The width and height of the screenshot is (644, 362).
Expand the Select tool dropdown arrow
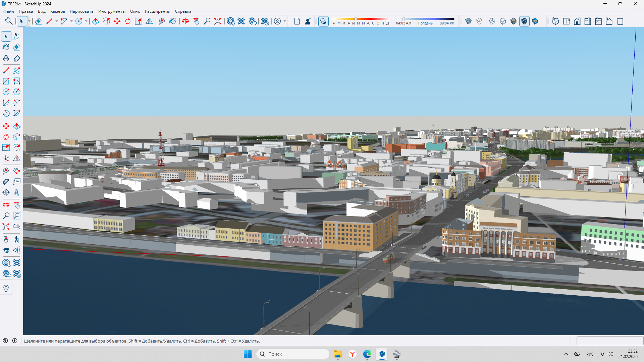click(29, 21)
